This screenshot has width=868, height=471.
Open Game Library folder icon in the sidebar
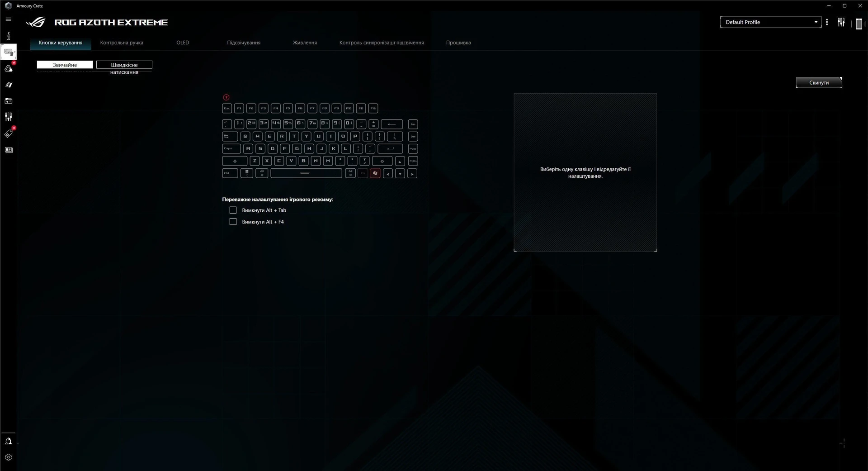8,101
